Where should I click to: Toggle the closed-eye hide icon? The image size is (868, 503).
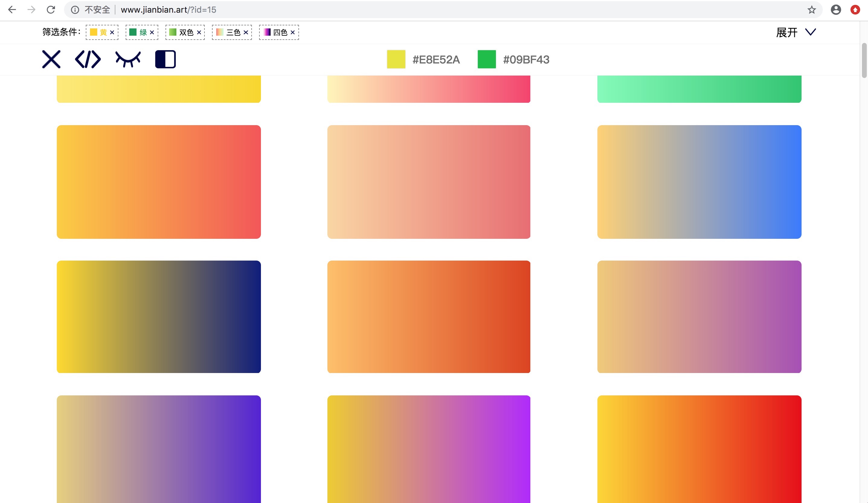[128, 59]
